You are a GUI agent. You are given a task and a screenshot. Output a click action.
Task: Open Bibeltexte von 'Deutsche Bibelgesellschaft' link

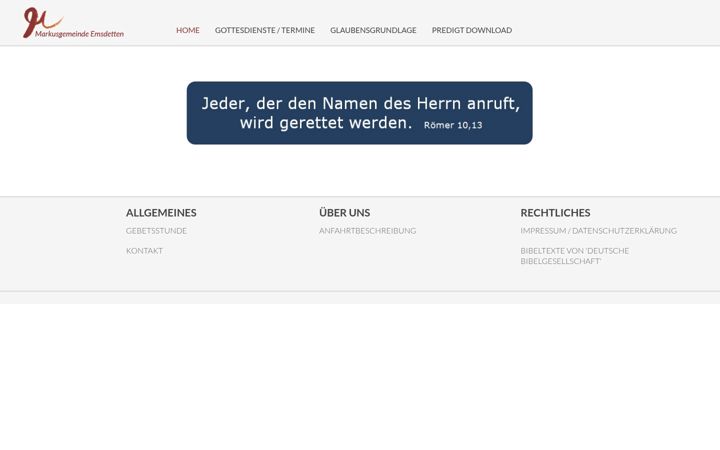(574, 256)
